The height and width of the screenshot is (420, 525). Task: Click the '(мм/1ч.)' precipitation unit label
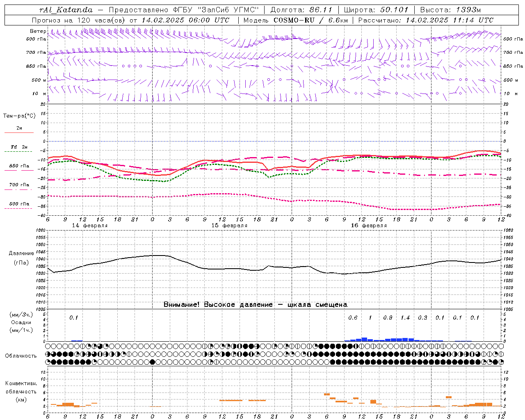point(21,330)
